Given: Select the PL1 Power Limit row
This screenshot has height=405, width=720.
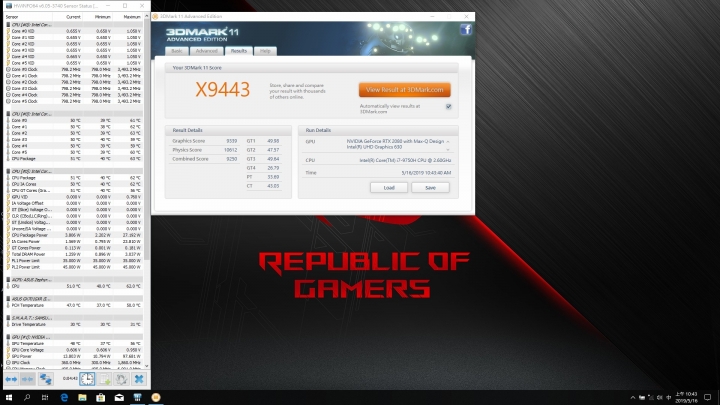Looking at the screenshot, I should coord(74,260).
